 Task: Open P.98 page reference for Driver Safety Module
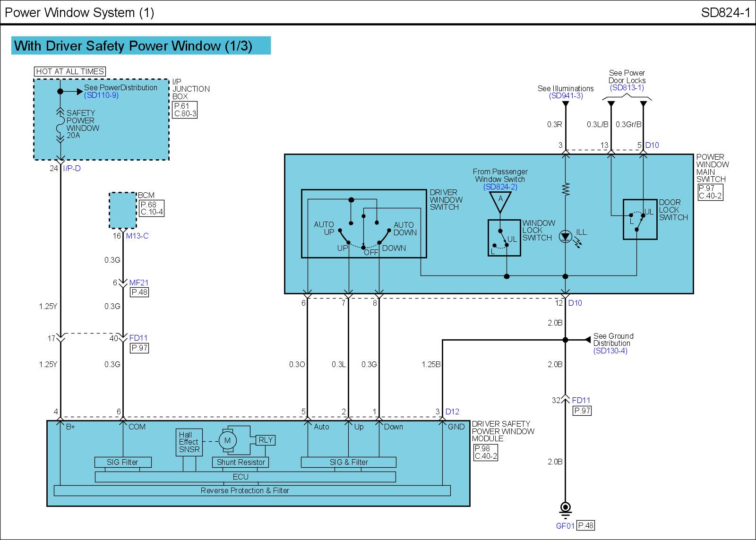482,449
